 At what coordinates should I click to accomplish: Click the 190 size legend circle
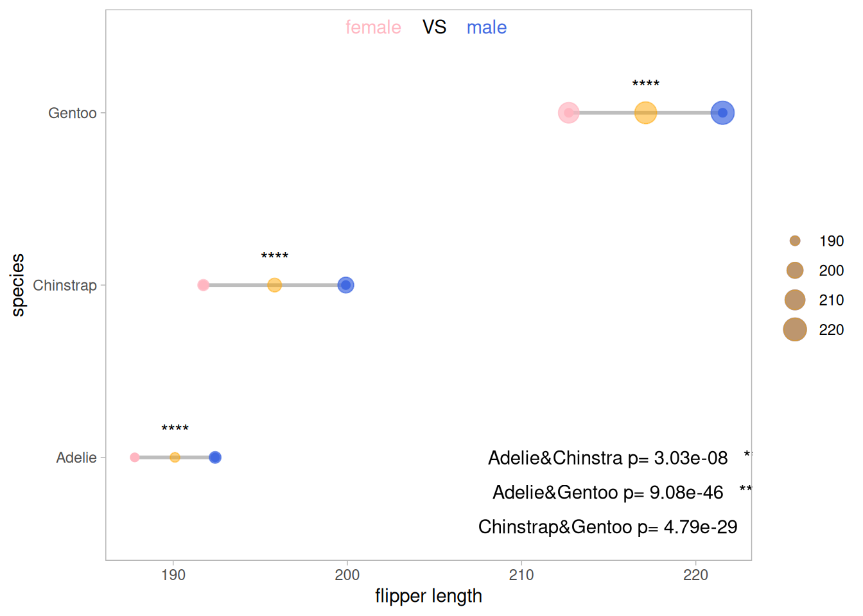[x=795, y=241]
